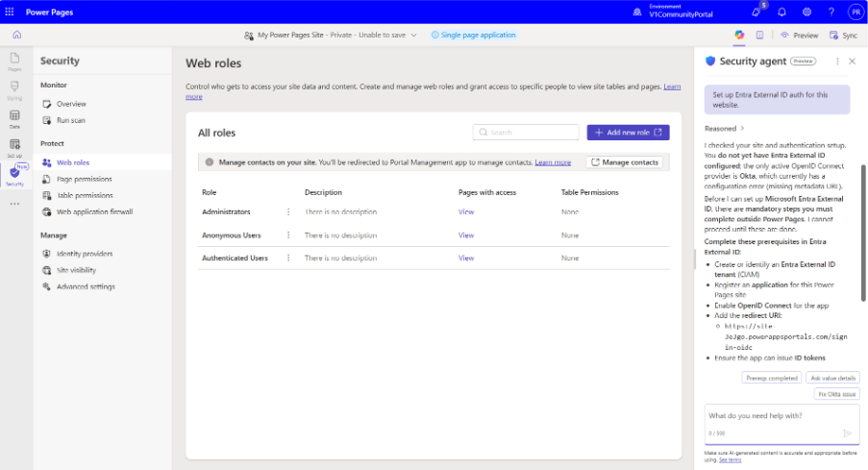868x470 pixels.
Task: Select Web roles in Protect section
Action: 72,162
